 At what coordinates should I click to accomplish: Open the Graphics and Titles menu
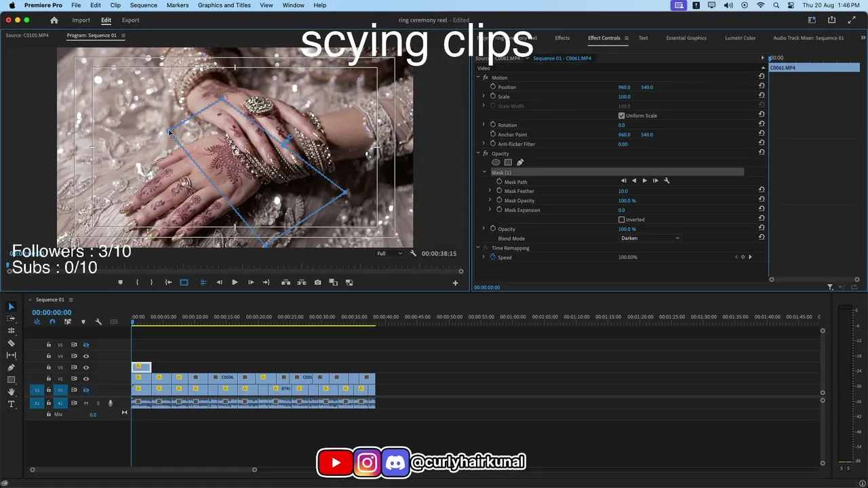[224, 5]
